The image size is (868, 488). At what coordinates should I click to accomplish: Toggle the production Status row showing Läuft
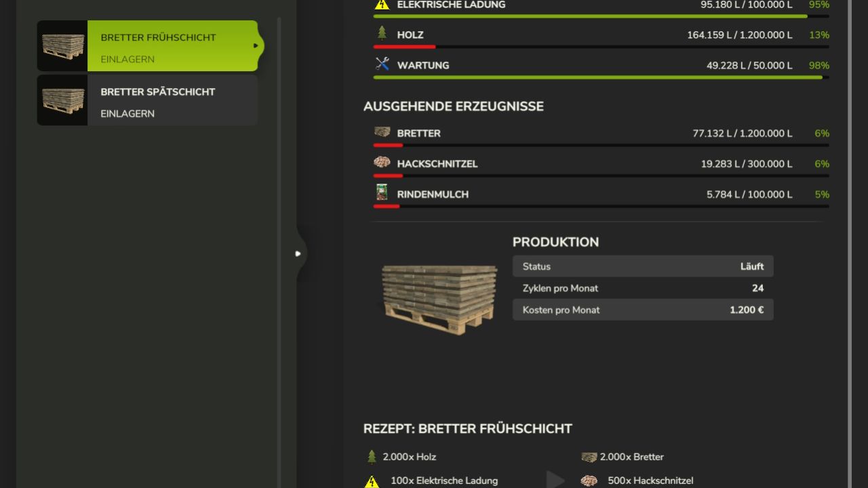(642, 266)
